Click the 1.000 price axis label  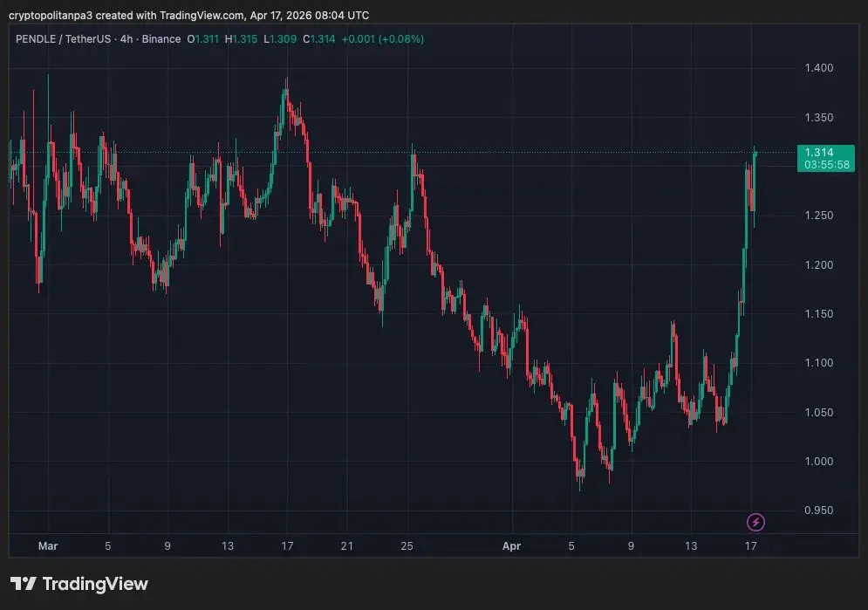(x=818, y=462)
